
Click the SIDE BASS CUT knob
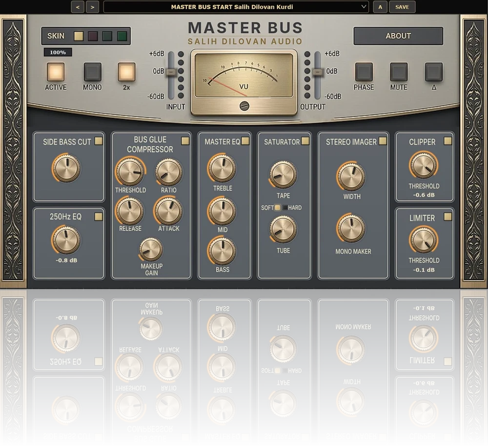66,168
